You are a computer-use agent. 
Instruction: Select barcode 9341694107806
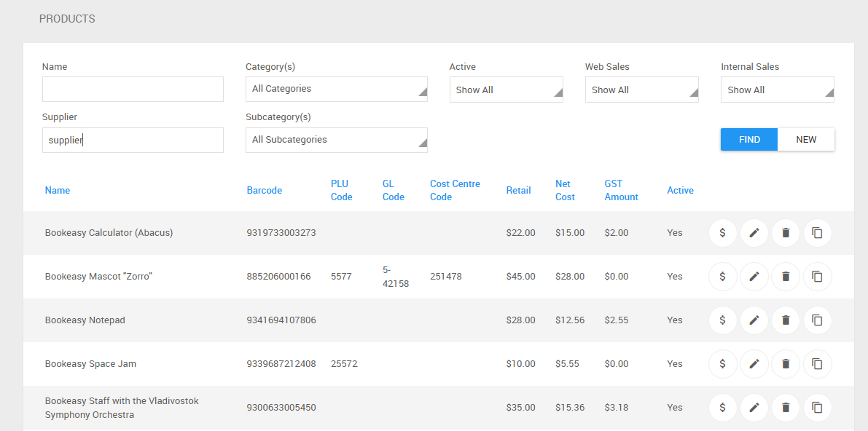281,320
